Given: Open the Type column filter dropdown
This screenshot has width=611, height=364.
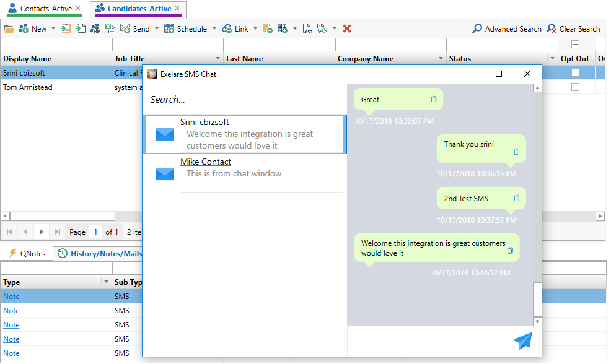Looking at the screenshot, I should point(106,282).
